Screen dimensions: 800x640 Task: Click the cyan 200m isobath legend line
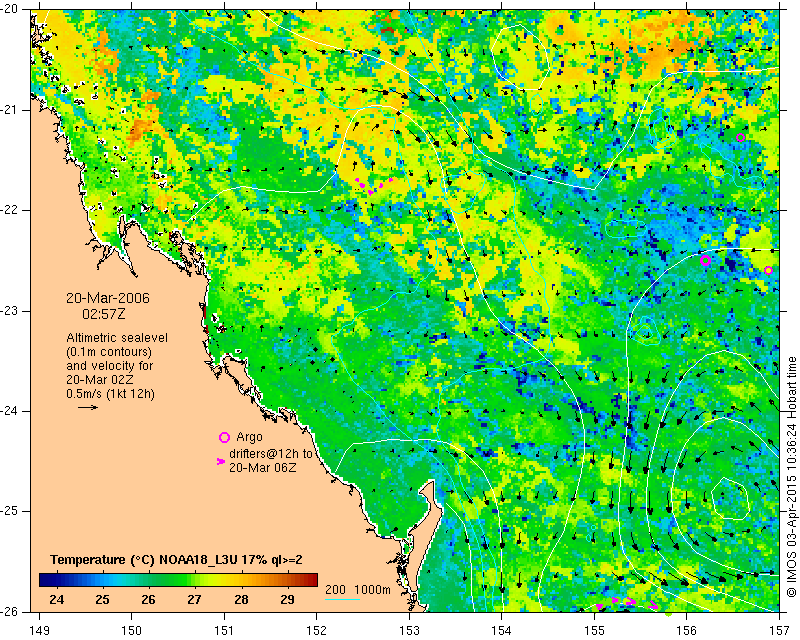[342, 599]
